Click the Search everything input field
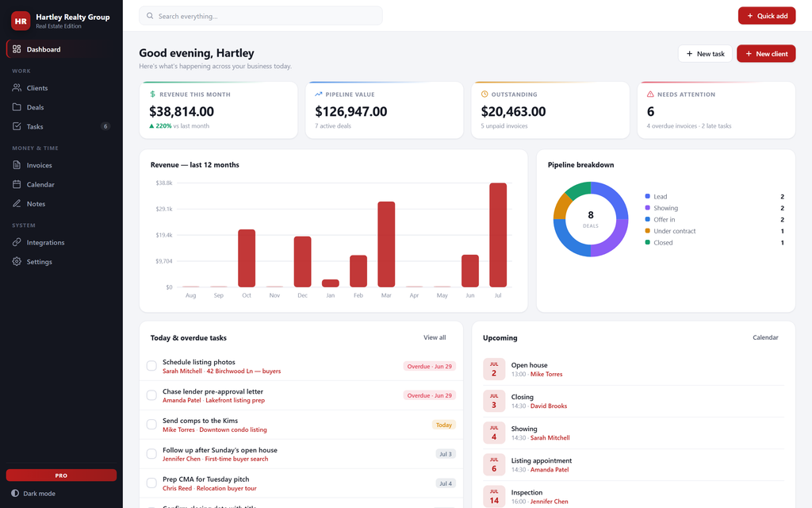Screen dimensions: 812x508 [x=260, y=16]
